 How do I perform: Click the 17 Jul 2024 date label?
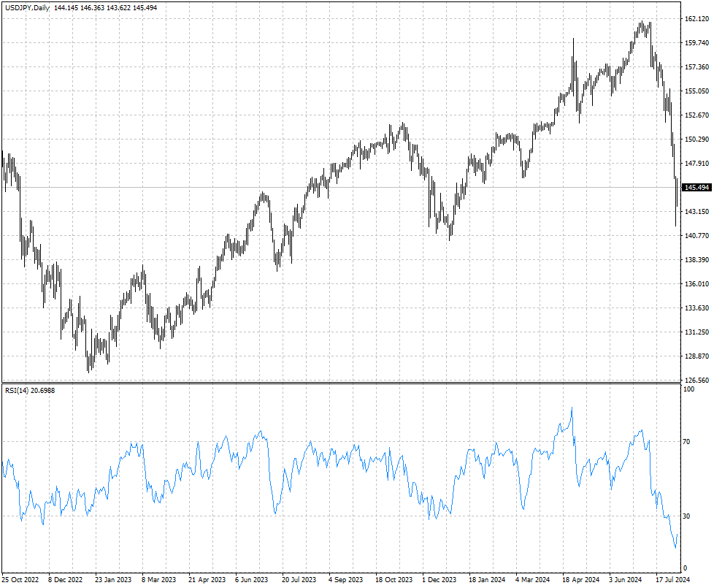coord(672,579)
